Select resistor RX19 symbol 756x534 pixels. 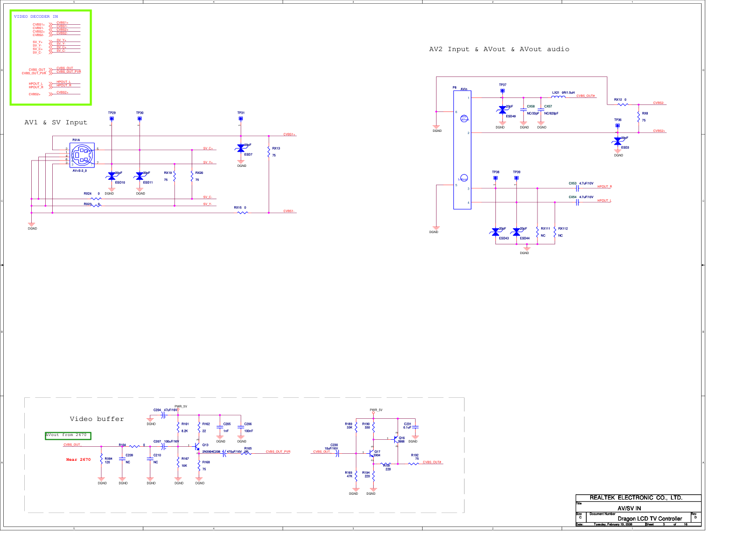pos(174,176)
